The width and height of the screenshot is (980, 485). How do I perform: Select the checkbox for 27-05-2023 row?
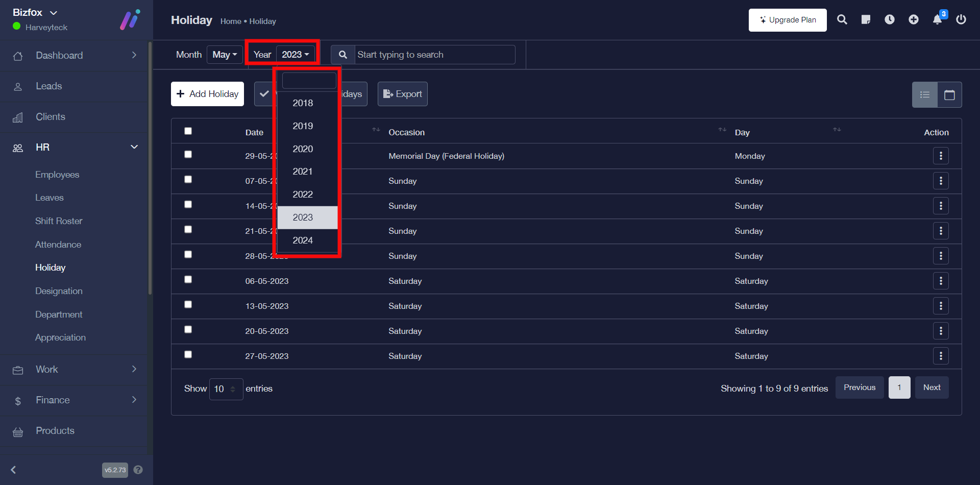(x=188, y=354)
